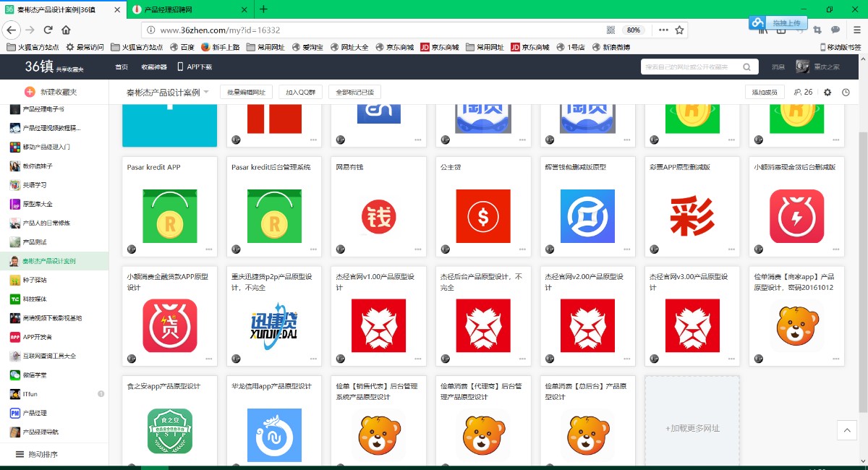Switch to the 秦彬杰产品设计案例|36镇 browser tab
This screenshot has height=470, width=868.
coord(61,9)
